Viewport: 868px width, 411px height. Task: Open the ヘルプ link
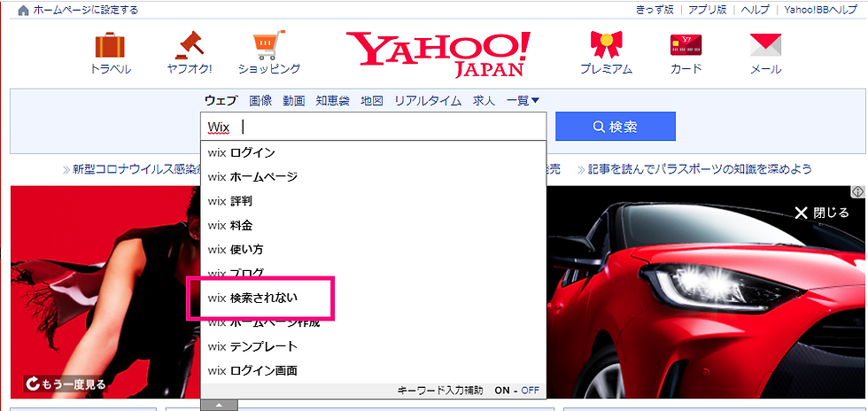point(755,10)
